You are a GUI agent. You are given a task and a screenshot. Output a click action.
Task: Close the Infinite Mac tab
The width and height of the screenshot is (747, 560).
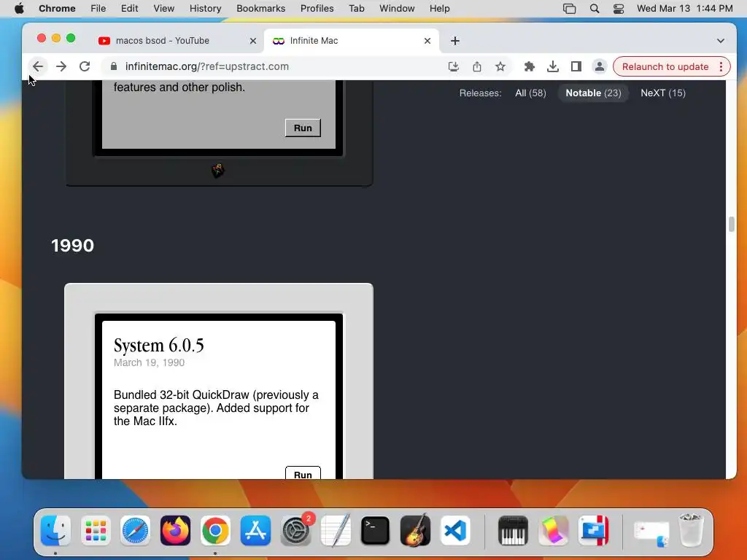click(427, 41)
